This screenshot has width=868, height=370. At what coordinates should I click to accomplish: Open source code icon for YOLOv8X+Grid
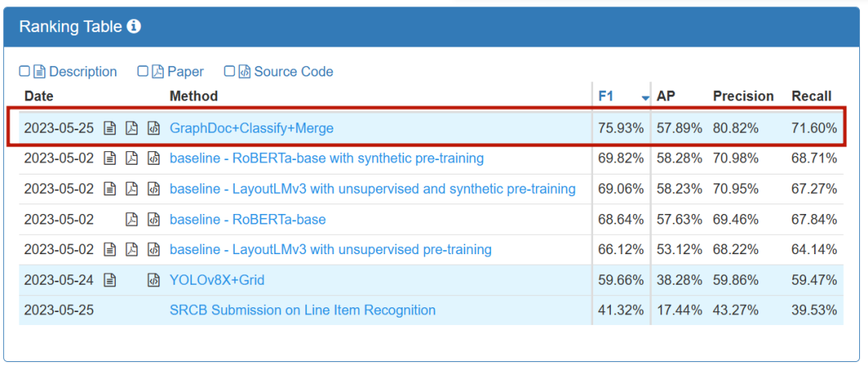coord(154,281)
